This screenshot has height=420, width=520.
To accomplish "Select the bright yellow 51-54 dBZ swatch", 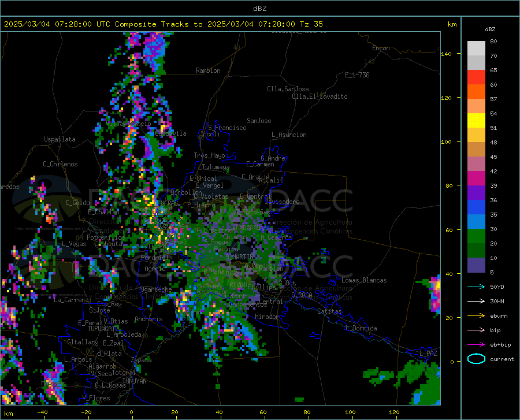I will (x=476, y=121).
